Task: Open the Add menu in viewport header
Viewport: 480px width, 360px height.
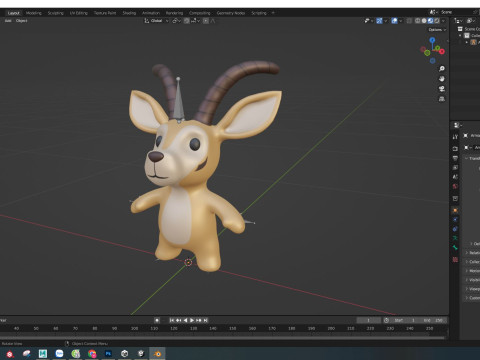Action: [8, 21]
